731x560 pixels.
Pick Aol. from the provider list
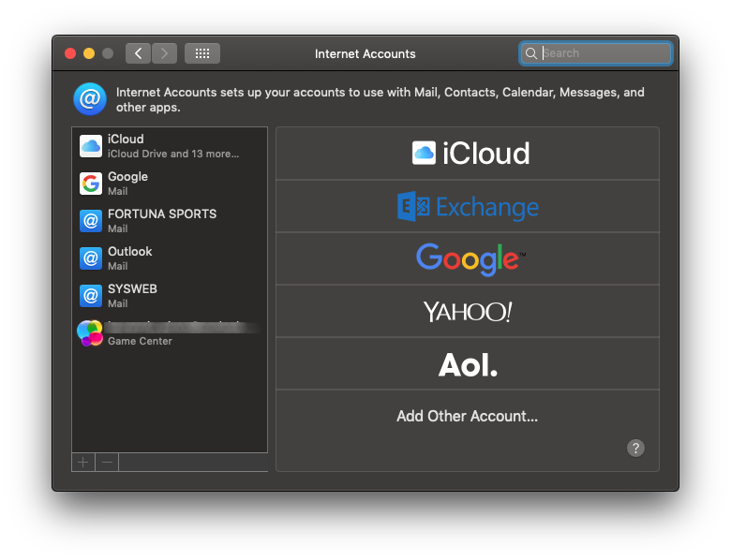pyautogui.click(x=468, y=364)
